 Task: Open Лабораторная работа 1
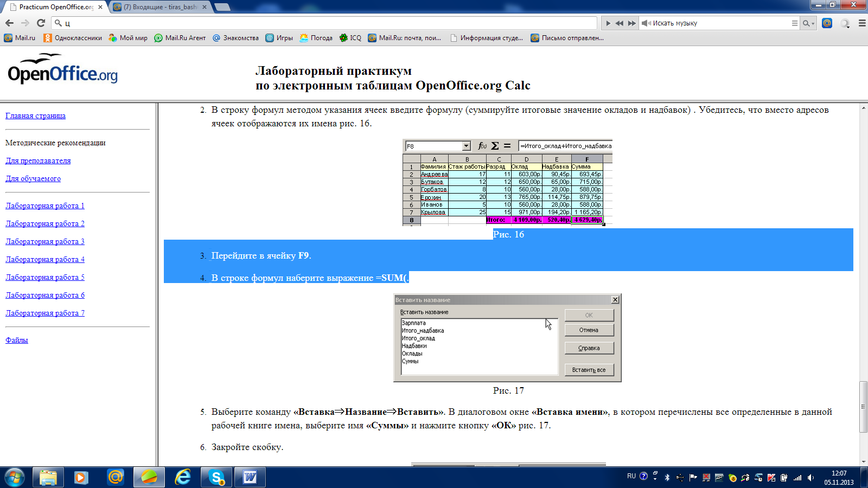pyautogui.click(x=45, y=206)
